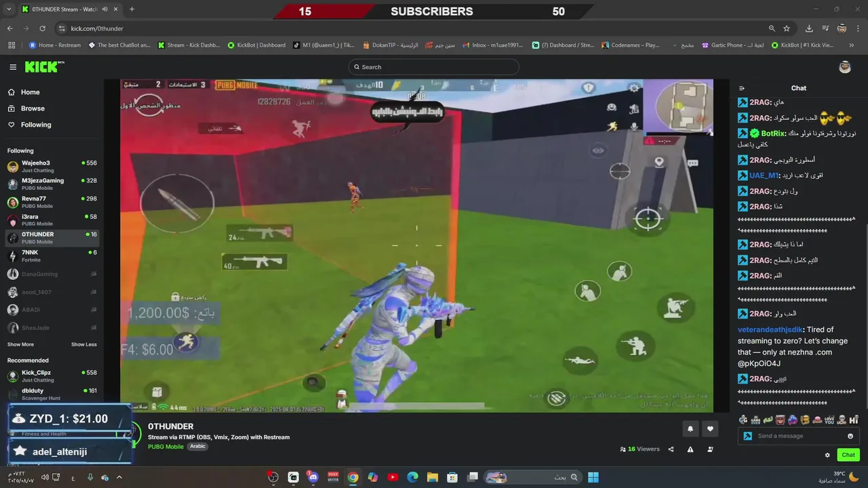
Task: Open the gift subscription icon
Action: click(710, 449)
